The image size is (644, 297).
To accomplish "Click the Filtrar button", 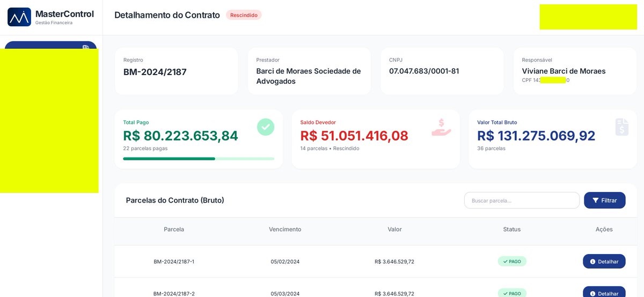I will tap(605, 201).
